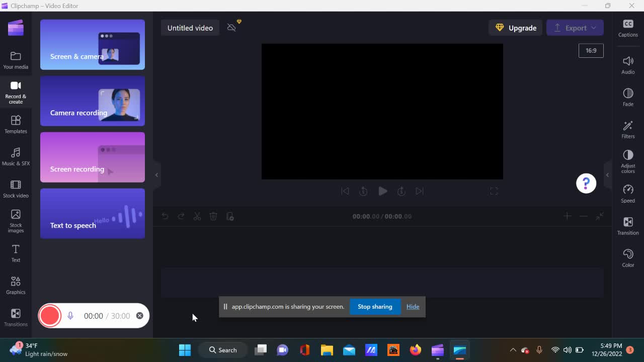Split clip with scissors tool
Image resolution: width=644 pixels, height=362 pixels.
197,216
